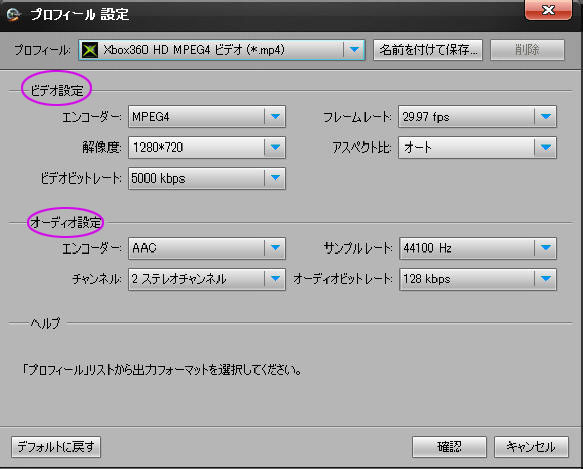
Task: Expand the アスペクト比 オート dropdown
Action: coord(545,148)
